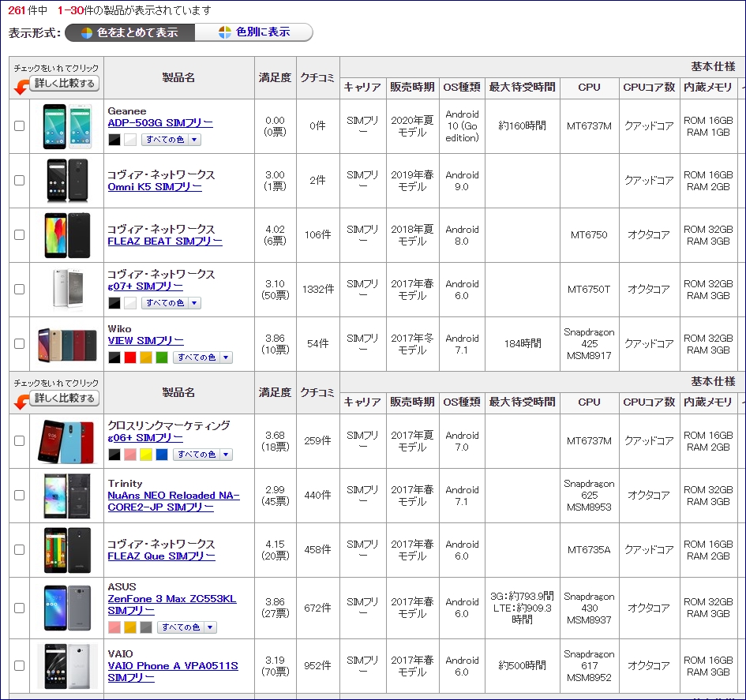Open the VIEW SIMフリー link

click(x=145, y=340)
